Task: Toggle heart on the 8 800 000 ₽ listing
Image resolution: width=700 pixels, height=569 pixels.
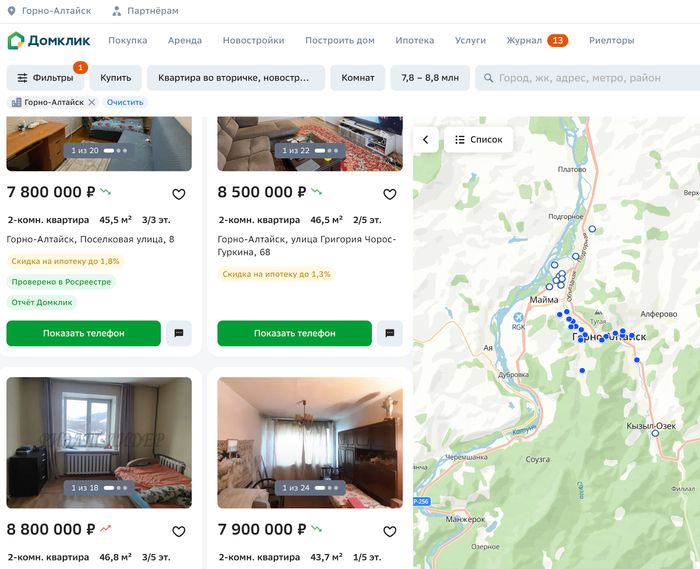Action: (x=179, y=531)
